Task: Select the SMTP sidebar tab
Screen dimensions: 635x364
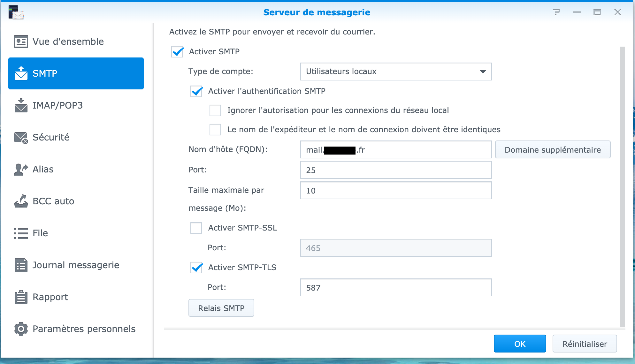Action: (x=76, y=73)
